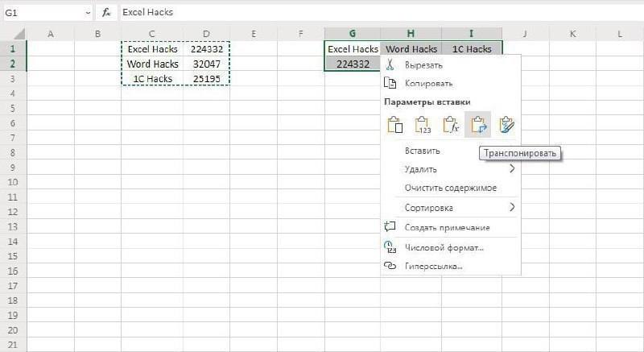The width and height of the screenshot is (644, 352).
Task: Open the Name Box dropdown arrow
Action: [x=88, y=13]
